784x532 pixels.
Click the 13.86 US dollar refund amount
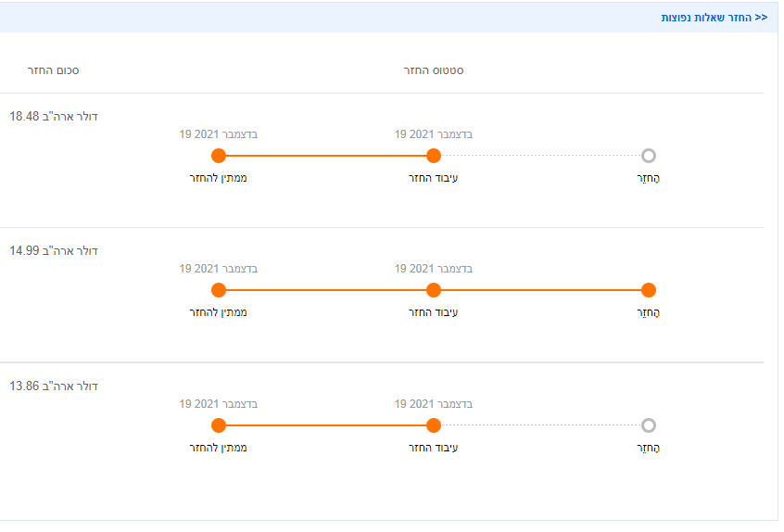click(x=54, y=386)
